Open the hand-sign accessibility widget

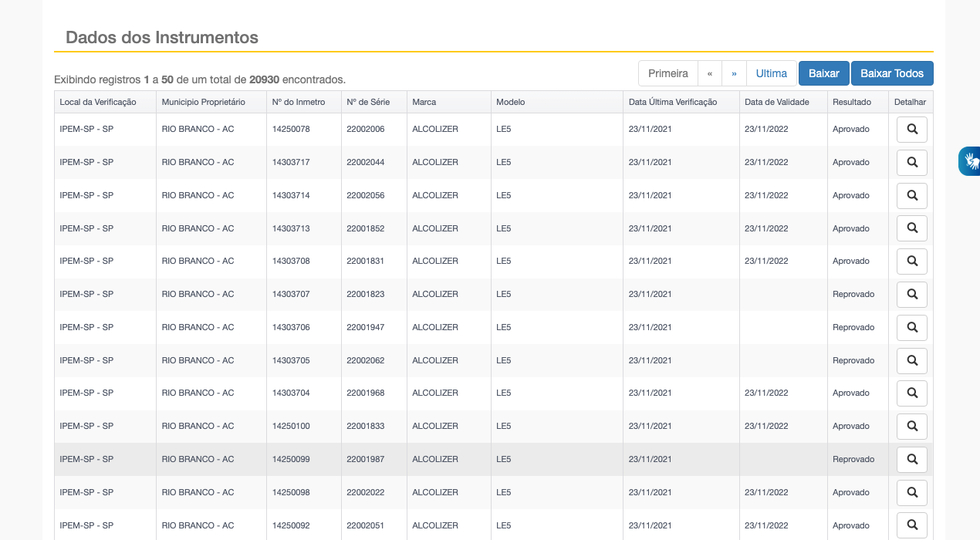point(970,161)
